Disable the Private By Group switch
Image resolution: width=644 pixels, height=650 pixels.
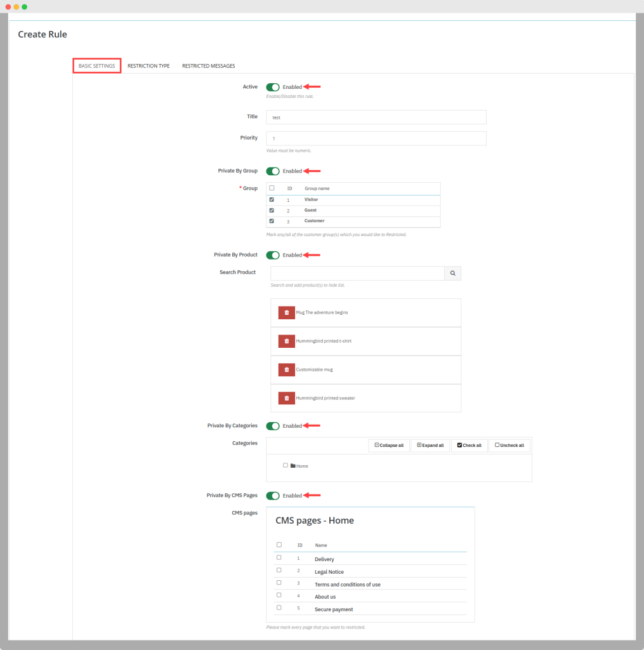tap(273, 171)
